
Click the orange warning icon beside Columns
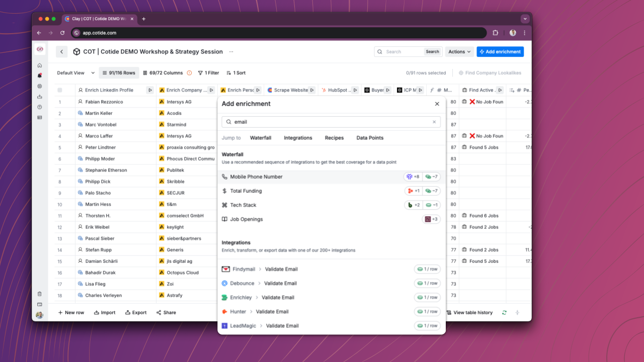(x=189, y=73)
